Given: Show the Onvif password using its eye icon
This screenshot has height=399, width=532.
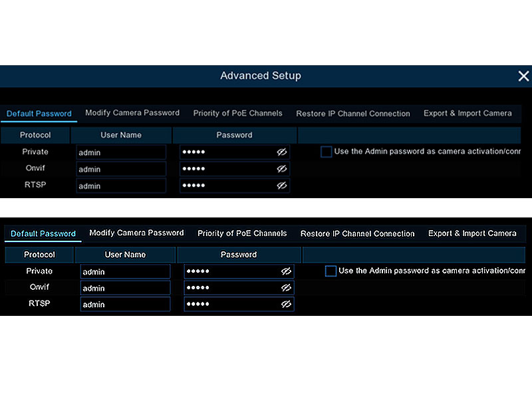Looking at the screenshot, I should [282, 169].
